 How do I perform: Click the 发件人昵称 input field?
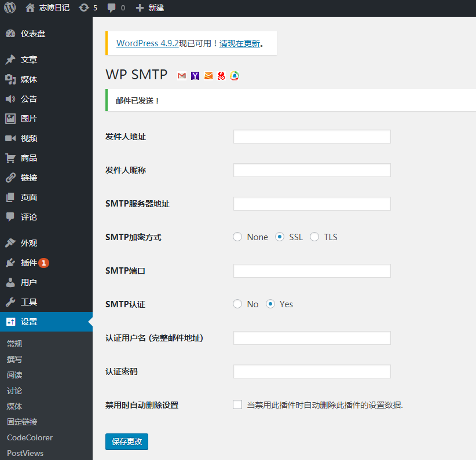[x=312, y=170]
